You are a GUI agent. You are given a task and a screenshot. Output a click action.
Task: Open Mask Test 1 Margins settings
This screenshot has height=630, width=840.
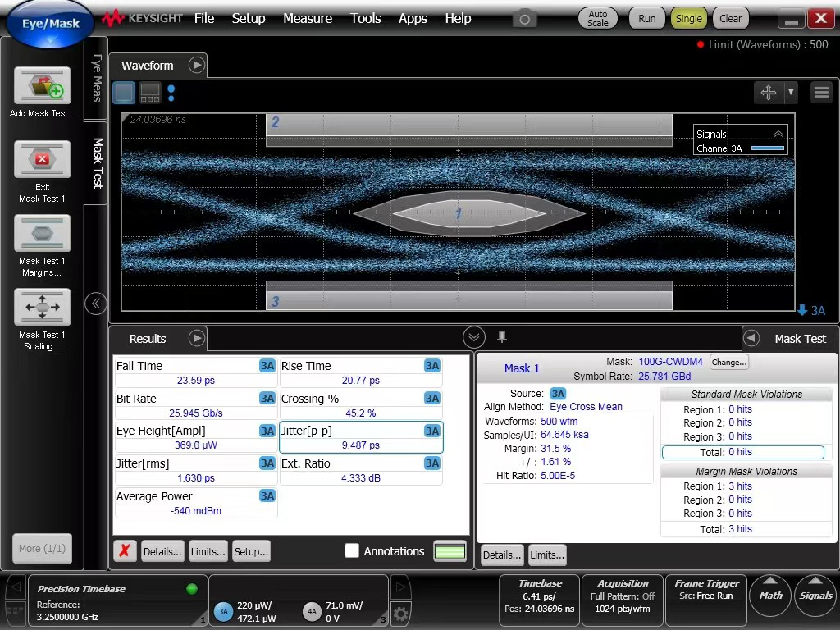42,234
